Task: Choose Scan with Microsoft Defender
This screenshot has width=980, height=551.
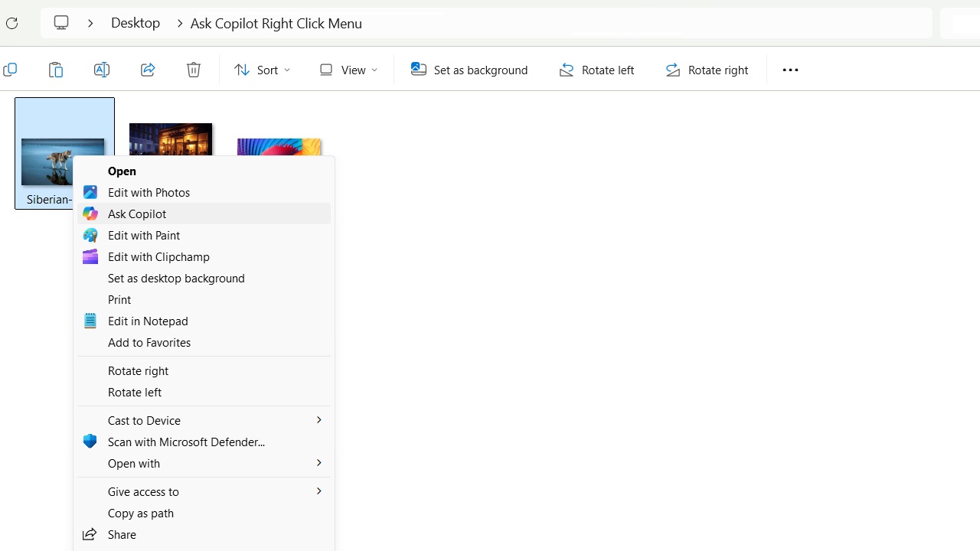Action: pos(186,442)
